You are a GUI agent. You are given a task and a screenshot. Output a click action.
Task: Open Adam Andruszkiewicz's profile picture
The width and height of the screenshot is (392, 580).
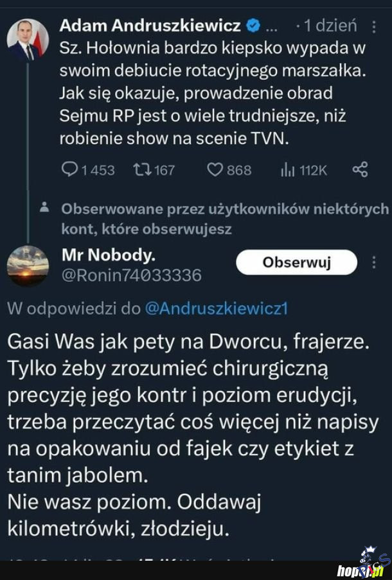coord(28,40)
